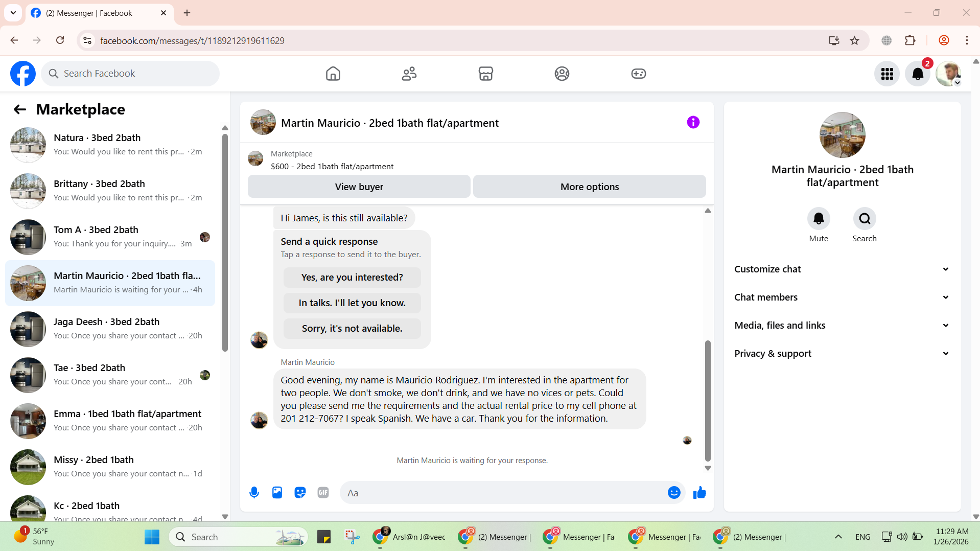The image size is (980, 551).
Task: Show hidden system tray icons chevron
Action: pyautogui.click(x=838, y=537)
